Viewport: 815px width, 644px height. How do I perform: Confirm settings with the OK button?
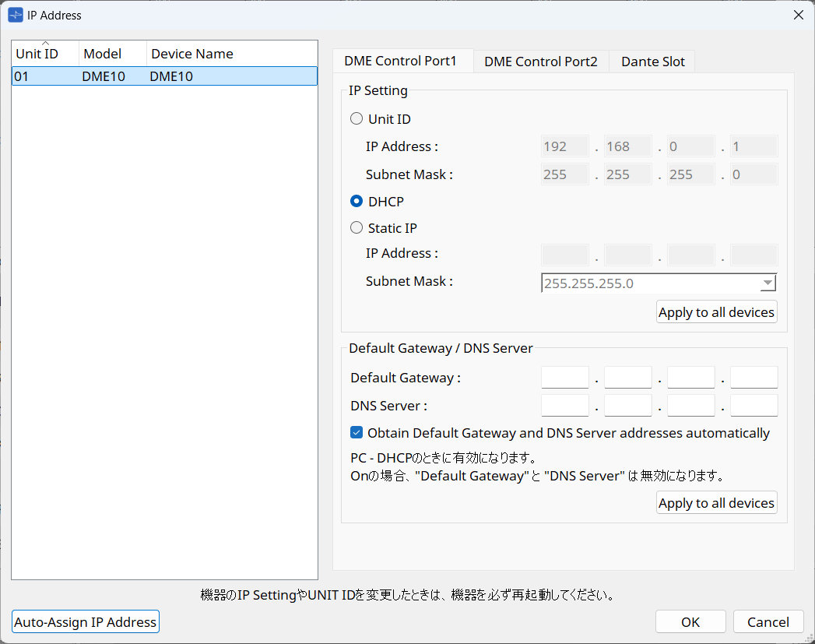pos(690,621)
